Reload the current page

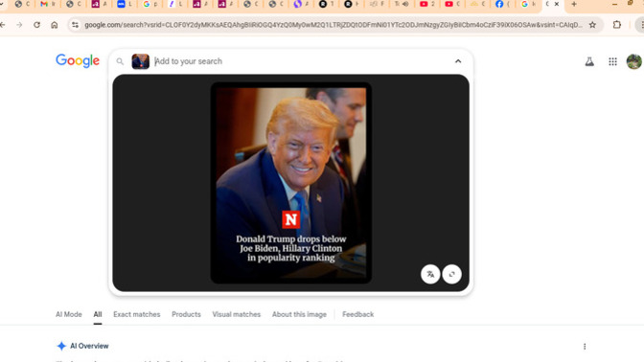click(37, 25)
